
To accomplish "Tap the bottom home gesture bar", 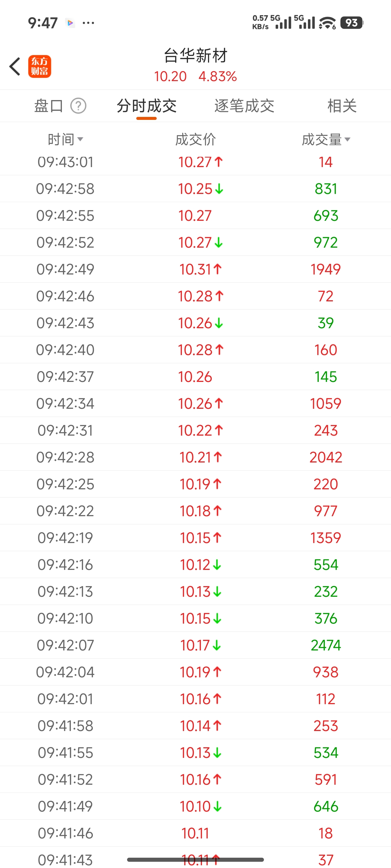I will tap(196, 860).
